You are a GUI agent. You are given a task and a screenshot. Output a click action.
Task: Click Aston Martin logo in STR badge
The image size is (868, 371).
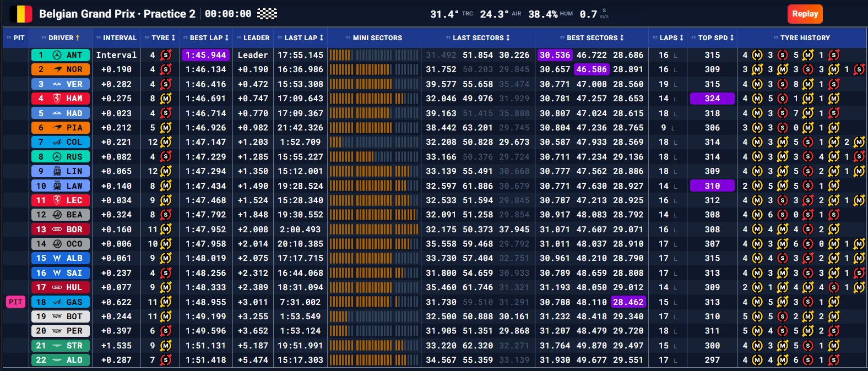tap(57, 346)
